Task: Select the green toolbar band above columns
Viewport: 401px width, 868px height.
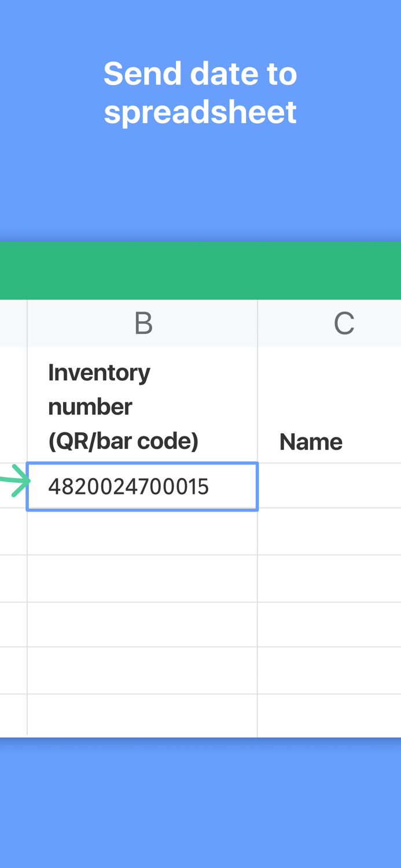Action: pos(200,270)
